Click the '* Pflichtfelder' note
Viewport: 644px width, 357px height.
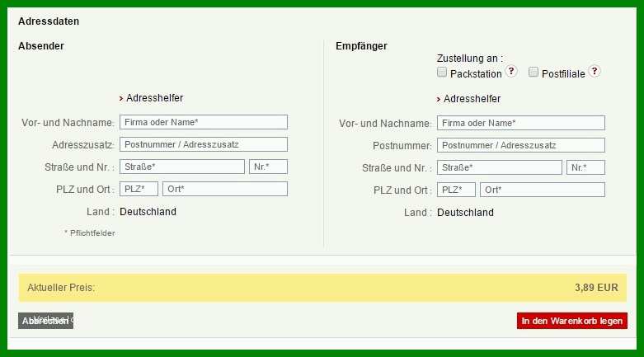90,233
